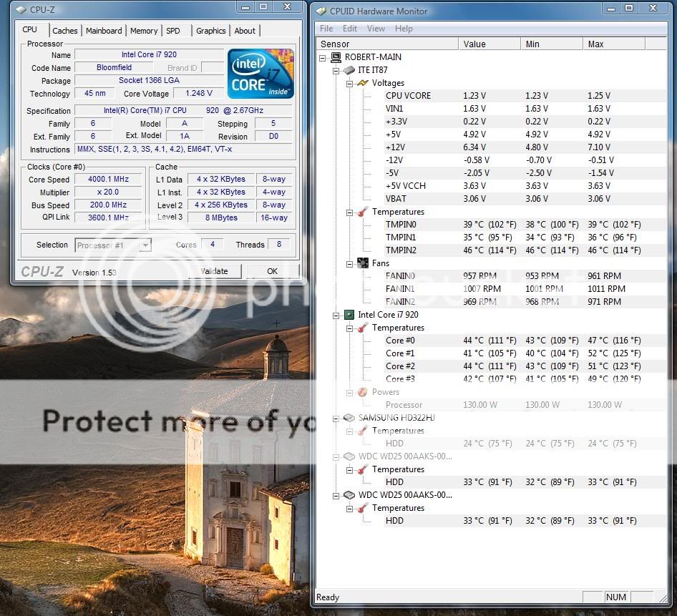
Task: Collapse the Fans node
Action: pyautogui.click(x=350, y=264)
